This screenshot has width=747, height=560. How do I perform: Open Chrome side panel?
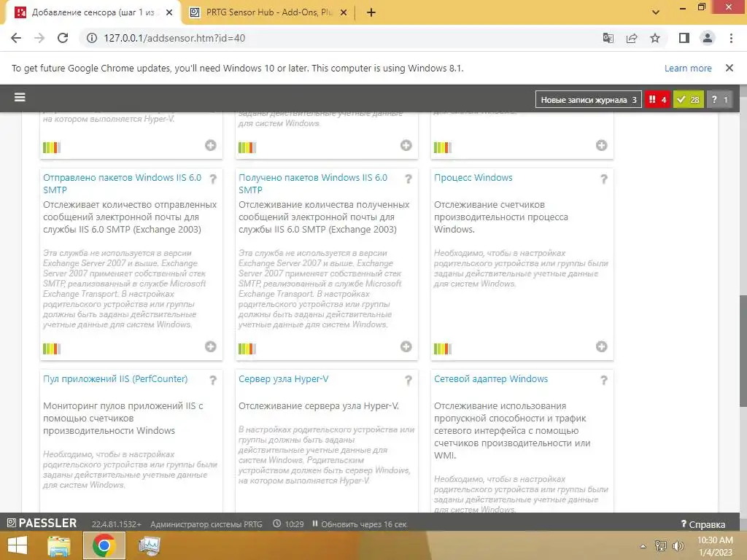684,38
